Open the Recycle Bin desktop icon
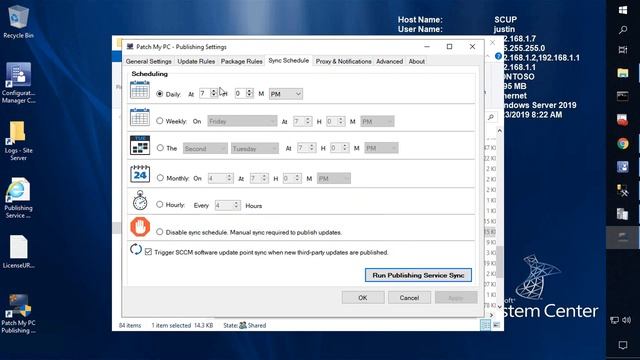The image size is (640, 360). (x=18, y=21)
